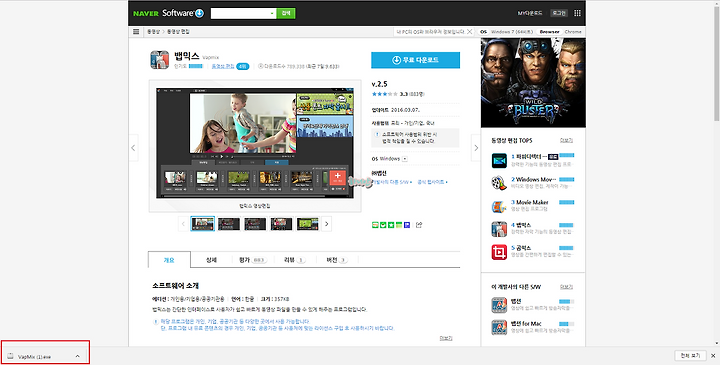
Task: Open the 곰믹스 red icon ranked 5
Action: (x=499, y=252)
